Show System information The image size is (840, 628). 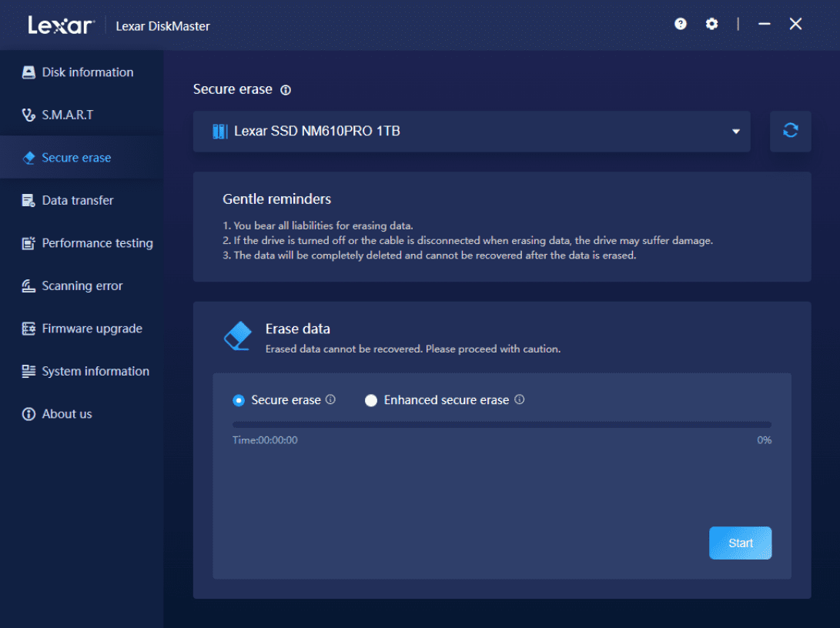pyautogui.click(x=82, y=371)
